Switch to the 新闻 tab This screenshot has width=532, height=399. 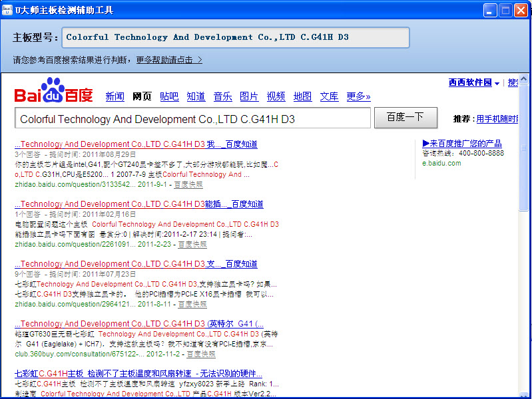(115, 96)
